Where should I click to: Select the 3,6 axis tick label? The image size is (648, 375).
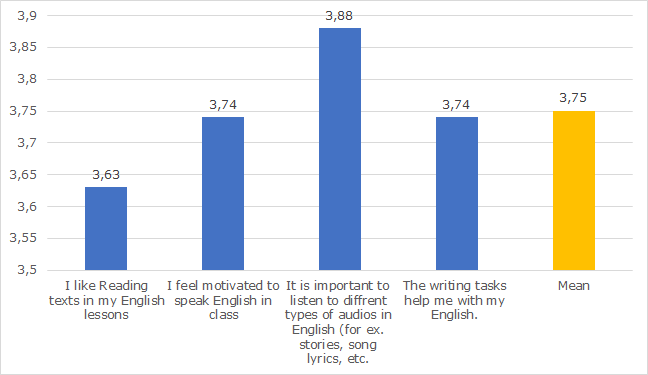point(27,206)
